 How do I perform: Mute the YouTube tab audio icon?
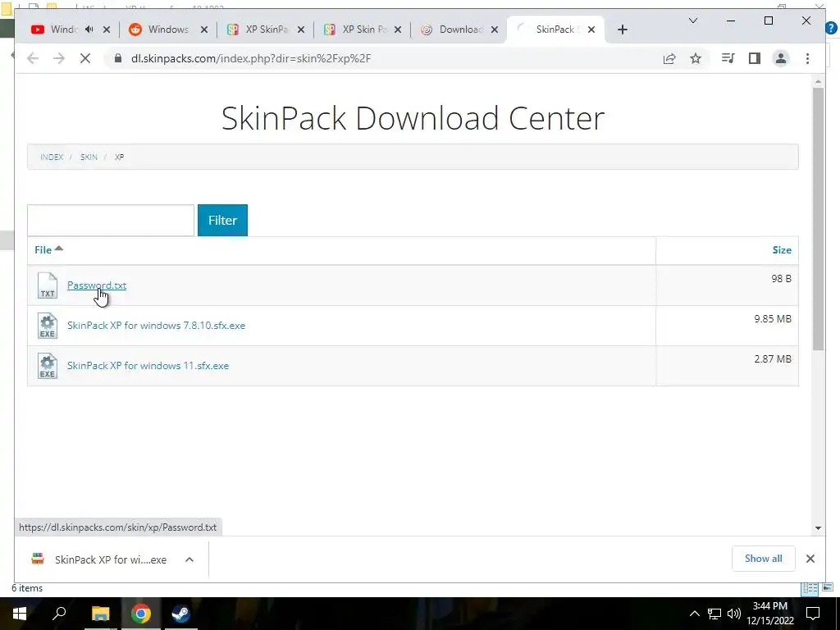click(89, 30)
